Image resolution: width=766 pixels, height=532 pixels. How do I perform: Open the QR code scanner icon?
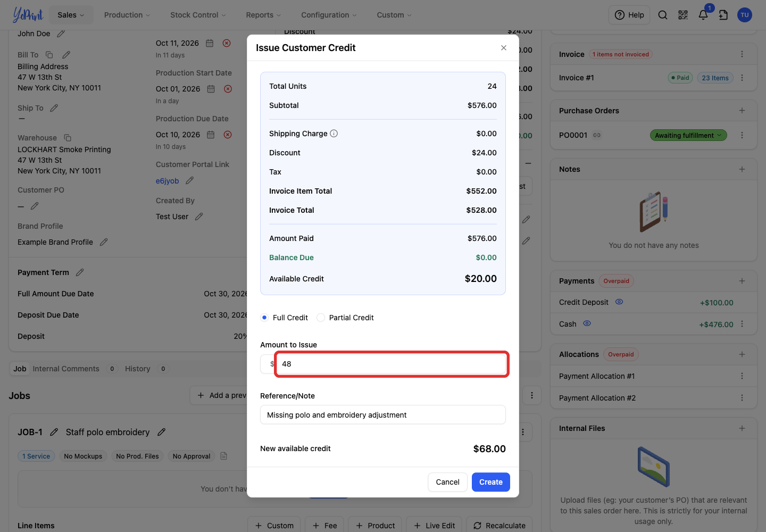pos(683,15)
